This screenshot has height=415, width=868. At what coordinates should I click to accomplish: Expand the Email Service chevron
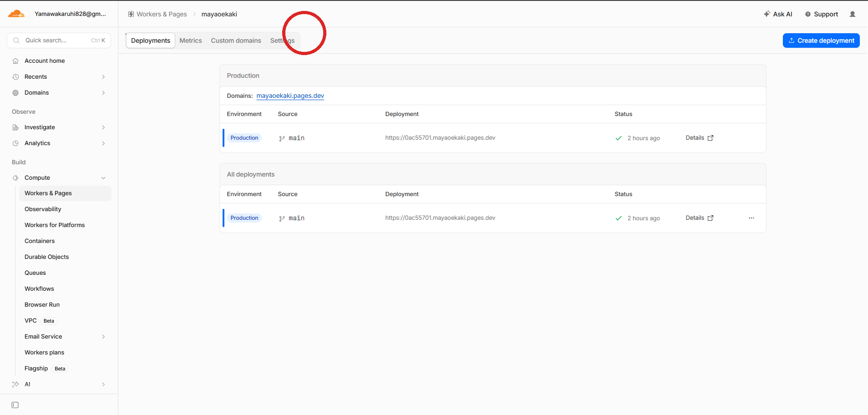coord(103,337)
